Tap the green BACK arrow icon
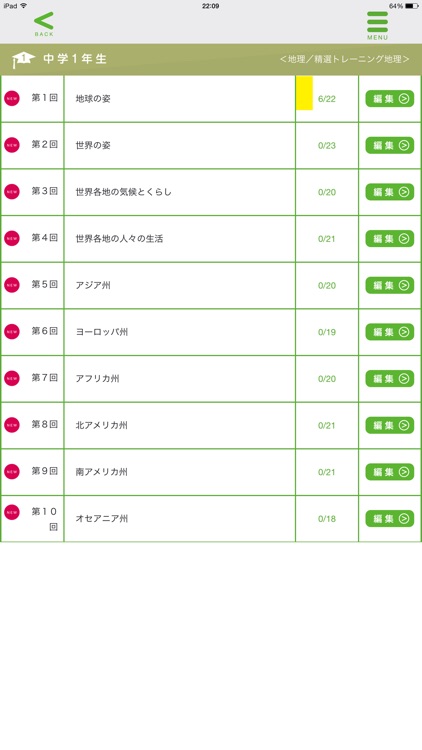This screenshot has width=422, height=750. click(44, 22)
